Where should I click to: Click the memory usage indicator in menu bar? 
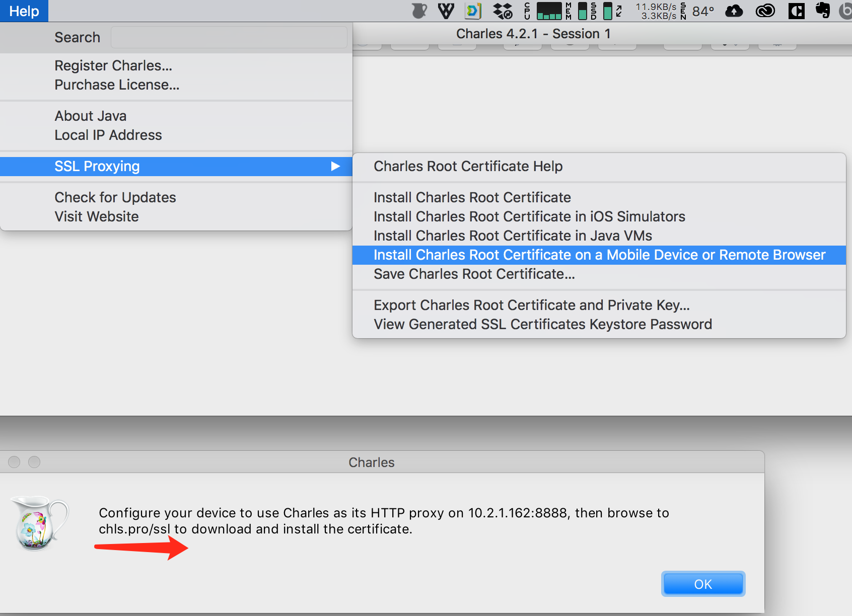pos(582,11)
